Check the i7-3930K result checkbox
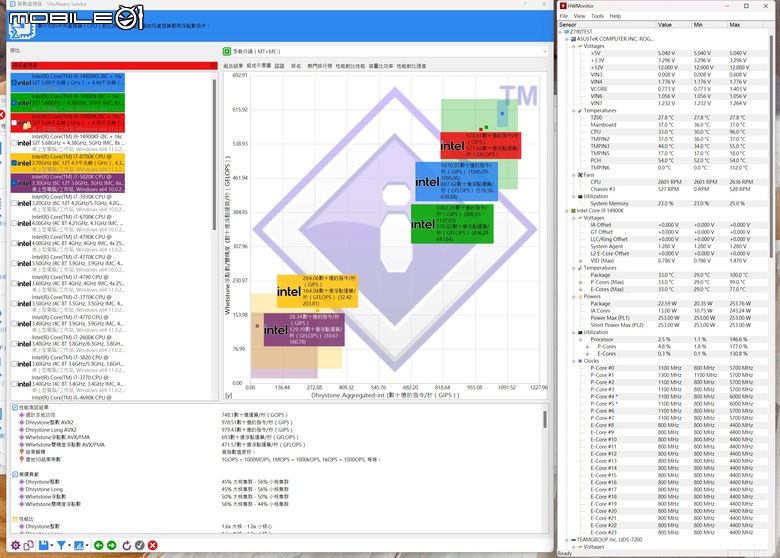780x558 pixels. click(x=14, y=203)
